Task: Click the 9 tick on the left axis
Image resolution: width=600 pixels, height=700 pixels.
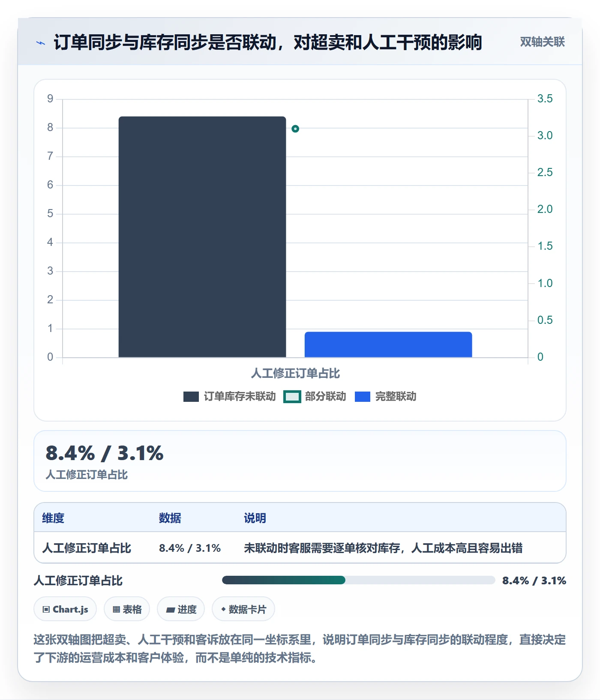Action: [50, 99]
